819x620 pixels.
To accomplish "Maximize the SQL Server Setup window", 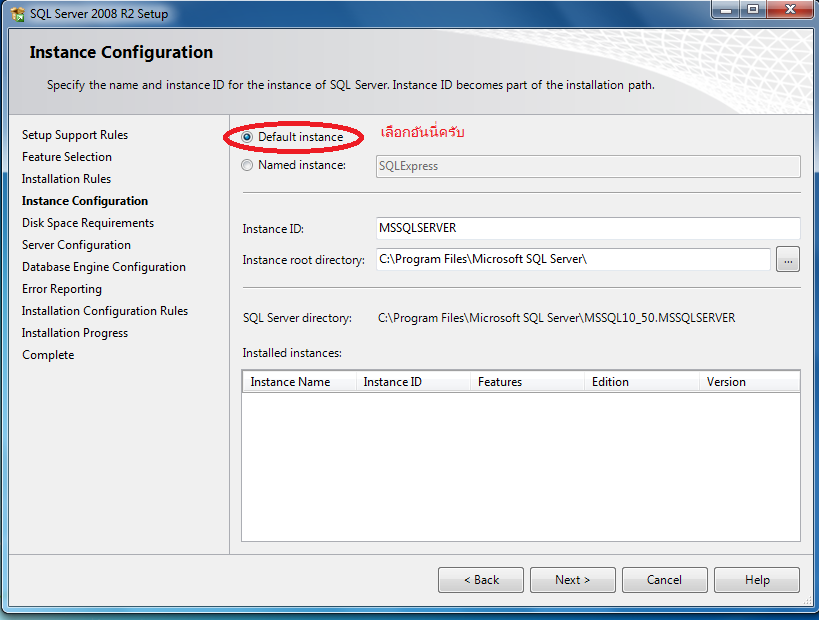I will click(x=753, y=9).
